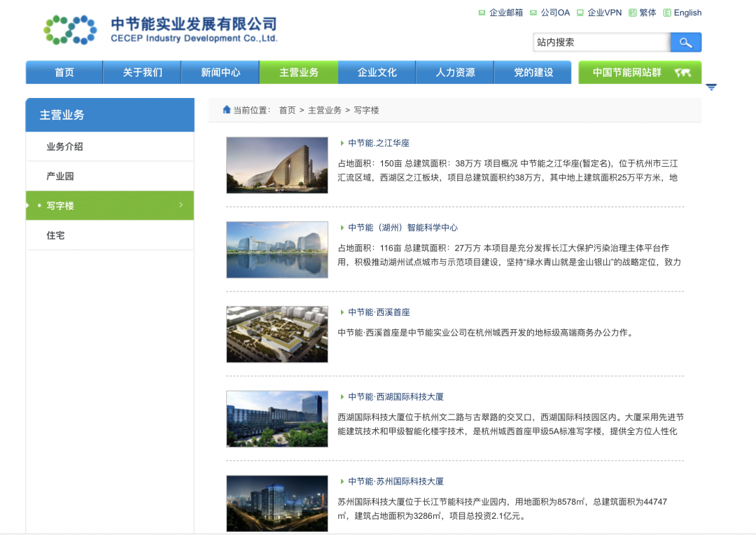Switch to 繁体 traditional Chinese
The height and width of the screenshot is (535, 756).
[x=647, y=13]
